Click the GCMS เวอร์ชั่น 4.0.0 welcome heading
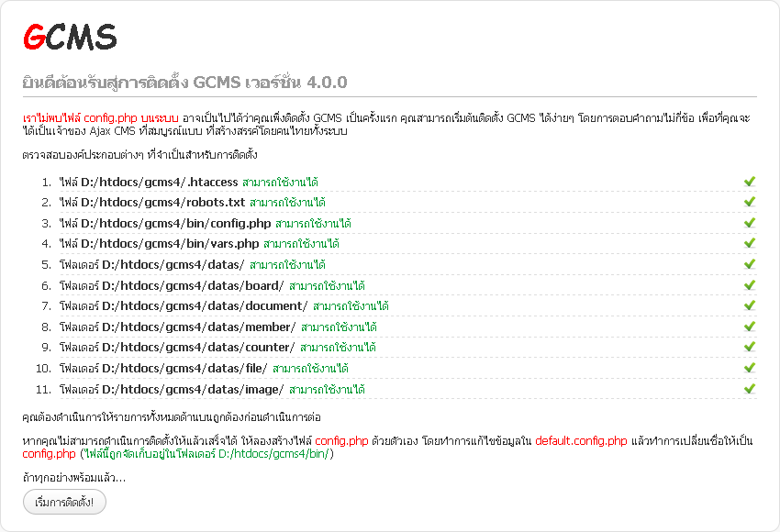Image resolution: width=780 pixels, height=532 pixels. tap(184, 82)
